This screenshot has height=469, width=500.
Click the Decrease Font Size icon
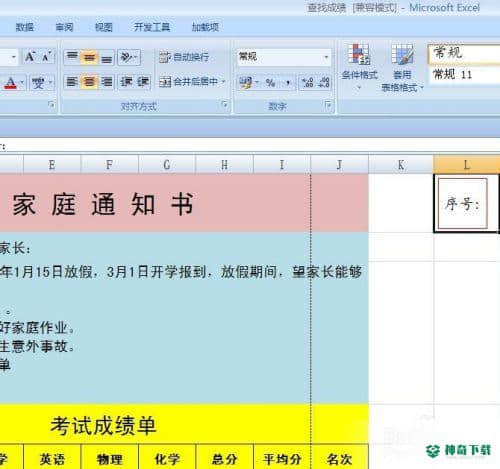pyautogui.click(x=46, y=57)
